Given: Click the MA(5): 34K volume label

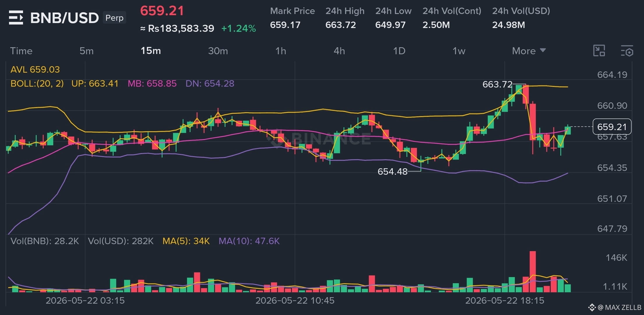Looking at the screenshot, I should 186,241.
